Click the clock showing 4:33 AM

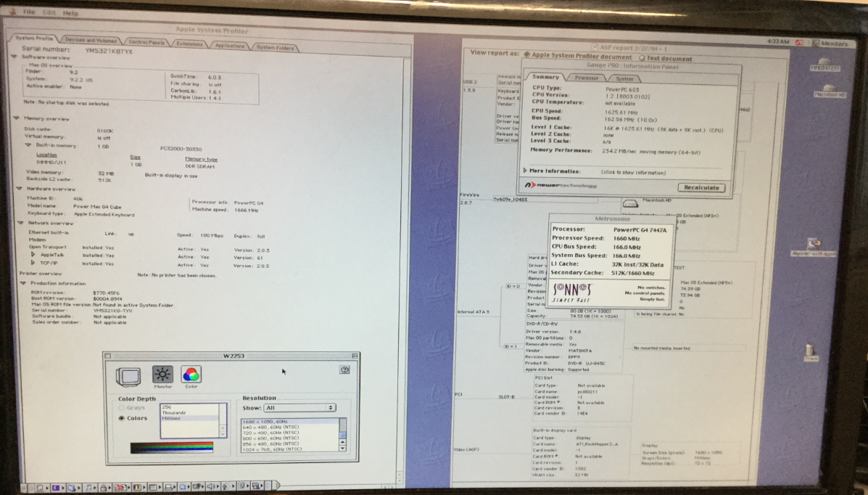coord(778,41)
